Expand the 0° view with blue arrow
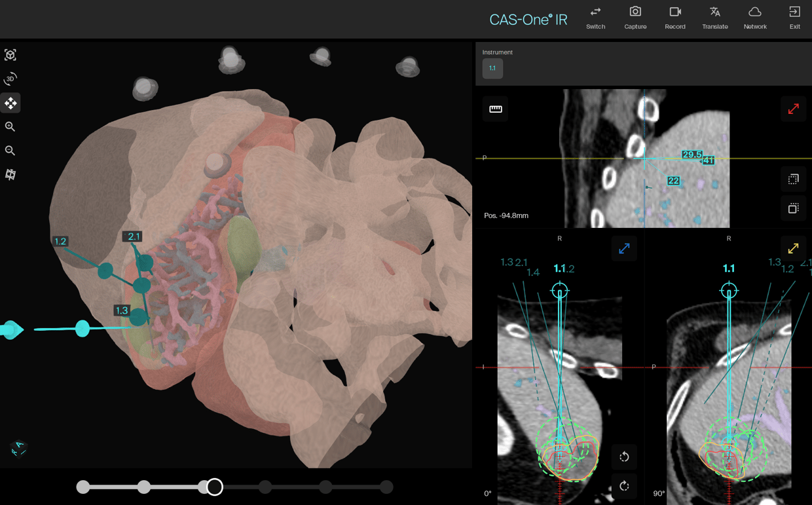 coord(624,249)
